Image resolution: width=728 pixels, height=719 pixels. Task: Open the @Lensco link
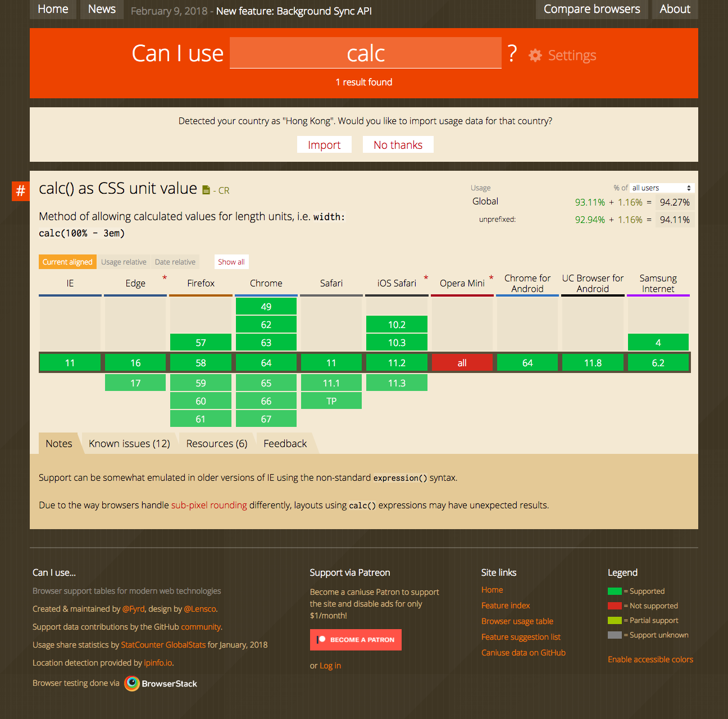click(x=200, y=609)
